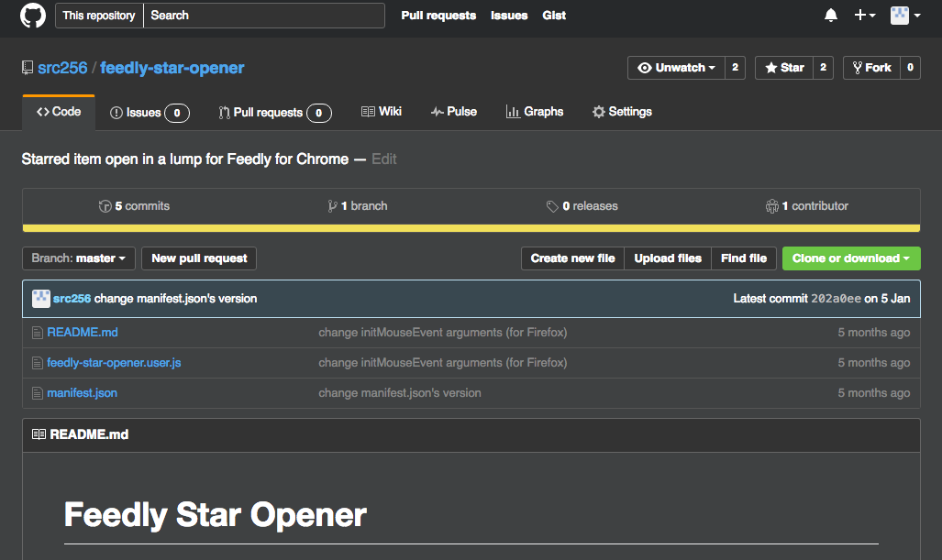Switch to the repository Pull requests tab

274,112
